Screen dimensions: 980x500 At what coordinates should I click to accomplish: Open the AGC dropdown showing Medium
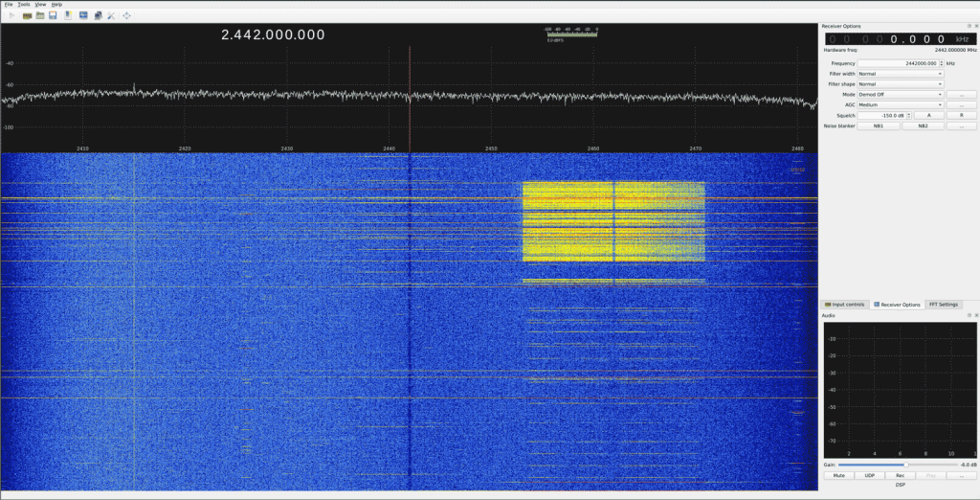pyautogui.click(x=901, y=105)
